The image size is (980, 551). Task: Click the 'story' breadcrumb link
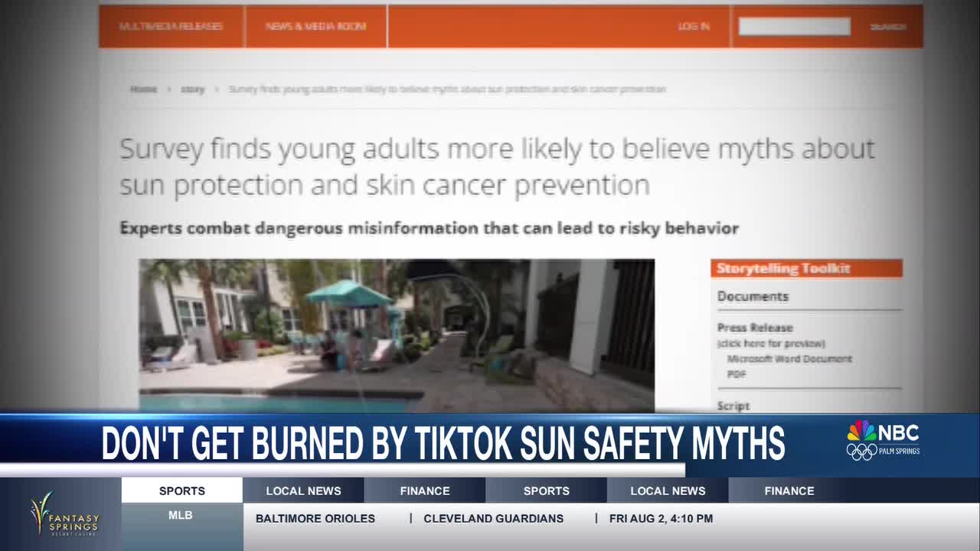click(192, 90)
